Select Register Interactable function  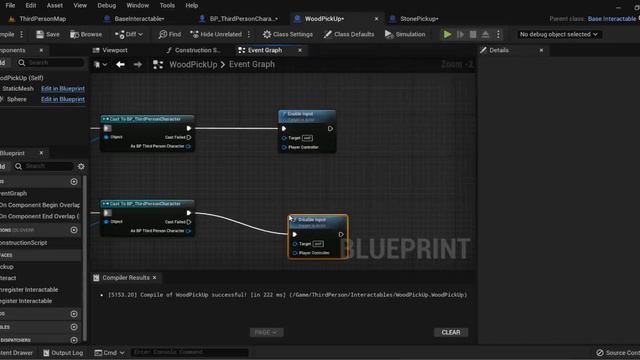click(26, 301)
